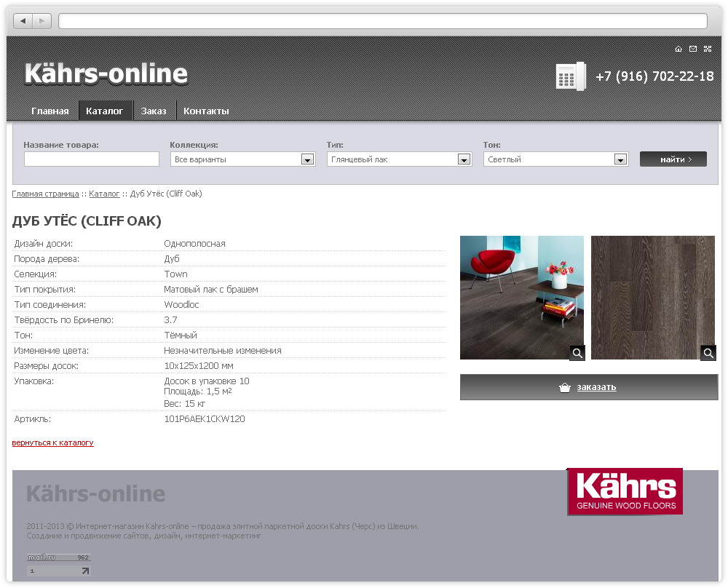Click the Town selection value
The height and width of the screenshot is (588, 728).
176,274
